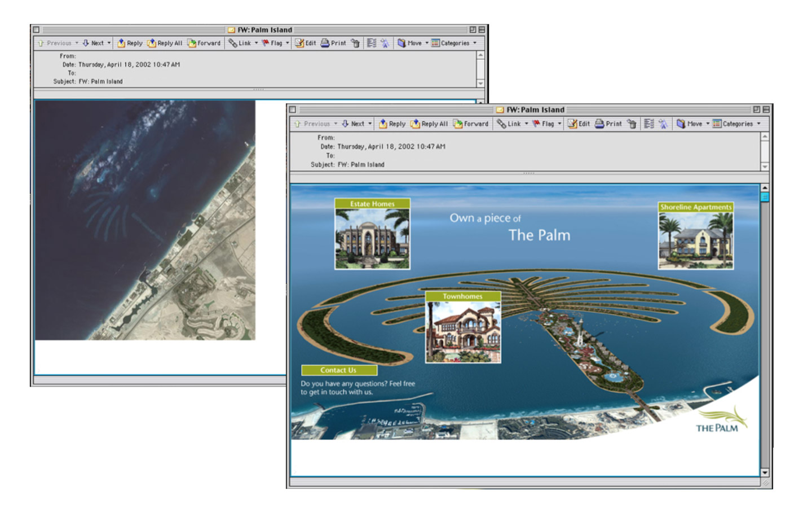812x508 pixels.
Task: Click Previous in the front window toolbar
Action: pos(312,124)
